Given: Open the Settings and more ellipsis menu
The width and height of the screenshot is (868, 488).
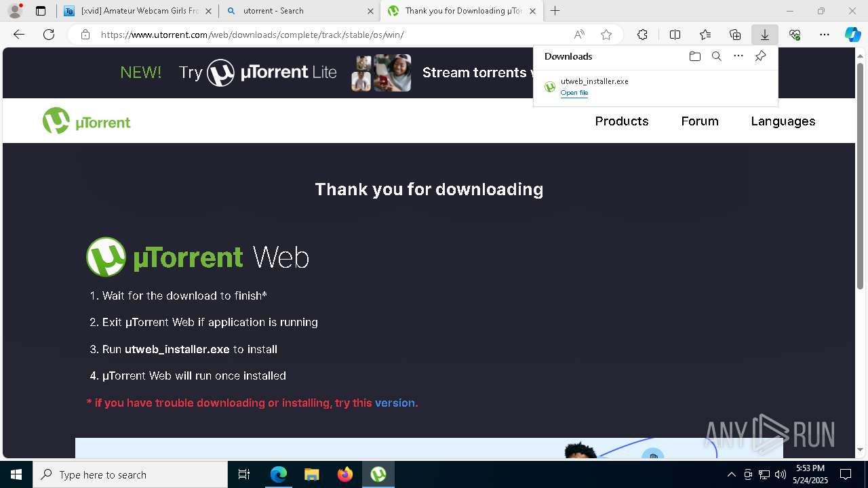Looking at the screenshot, I should click(x=825, y=35).
